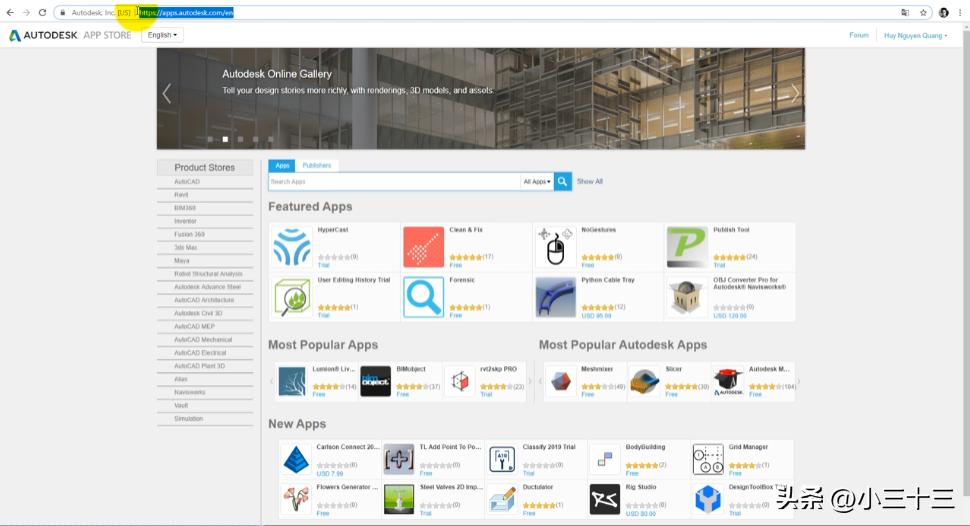Click the Search Apps input field
The height and width of the screenshot is (526, 970).
[395, 181]
